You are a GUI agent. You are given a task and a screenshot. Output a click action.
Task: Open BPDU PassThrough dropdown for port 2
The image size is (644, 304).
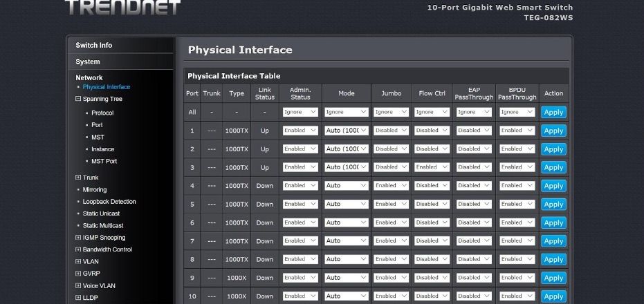(517, 149)
